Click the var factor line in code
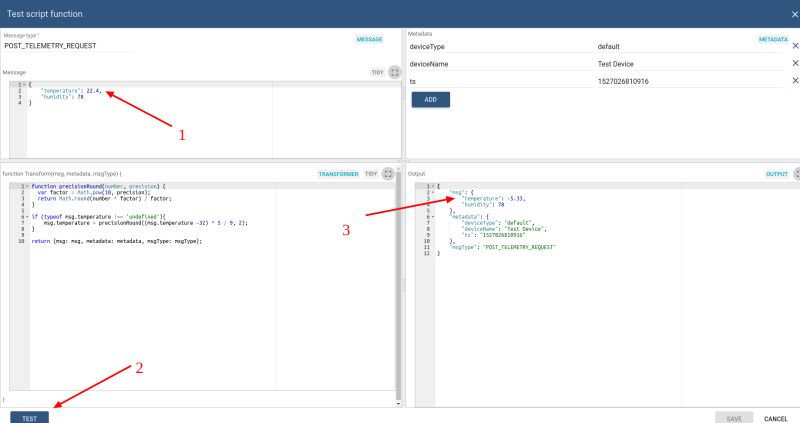This screenshot has width=800, height=423. click(x=94, y=193)
